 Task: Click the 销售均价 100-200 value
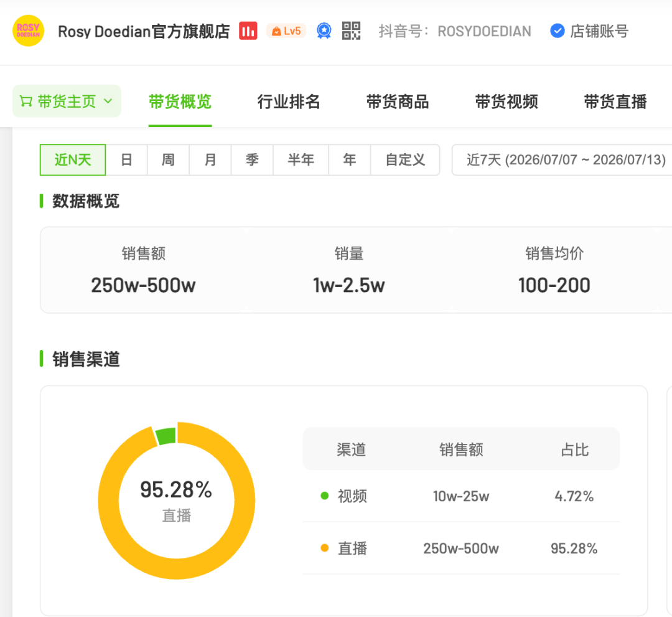point(554,286)
